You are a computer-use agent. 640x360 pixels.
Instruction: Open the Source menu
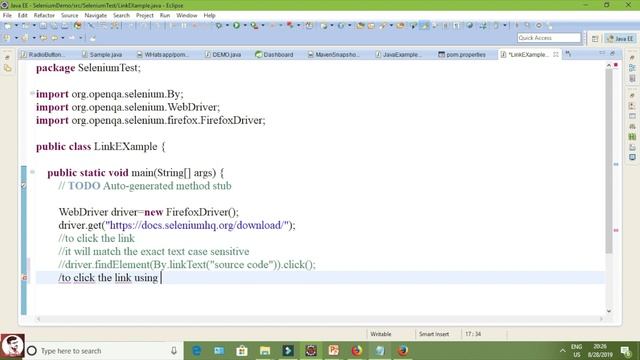[69, 15]
